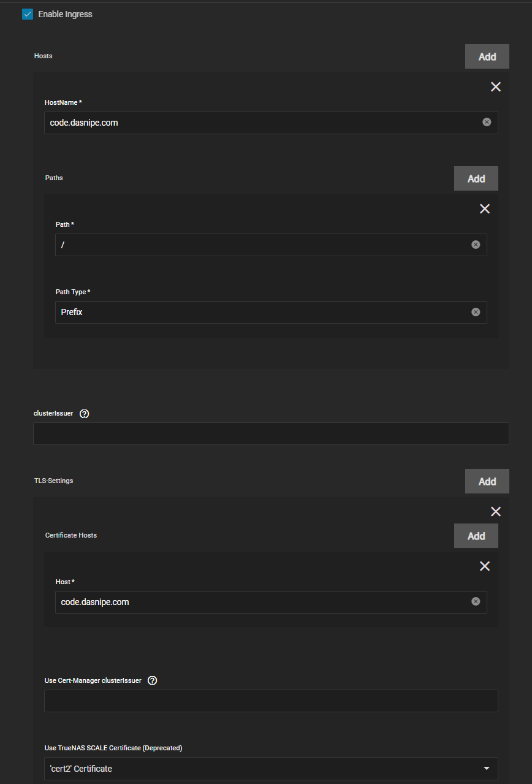Click Add button next to Hosts
The image size is (532, 784).
click(487, 56)
